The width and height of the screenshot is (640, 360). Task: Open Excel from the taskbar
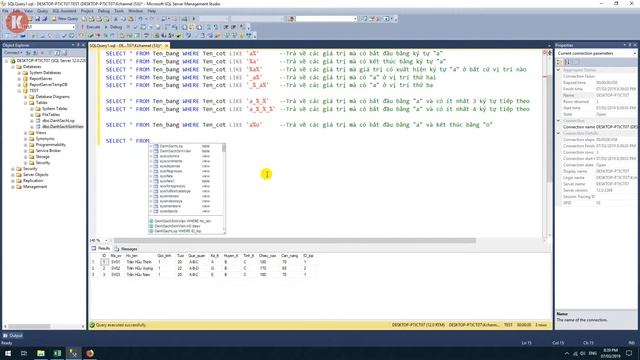pyautogui.click(x=57, y=353)
